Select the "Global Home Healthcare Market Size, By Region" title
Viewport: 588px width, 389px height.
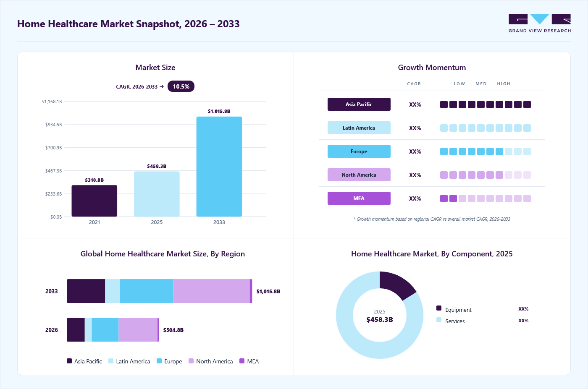[163, 254]
